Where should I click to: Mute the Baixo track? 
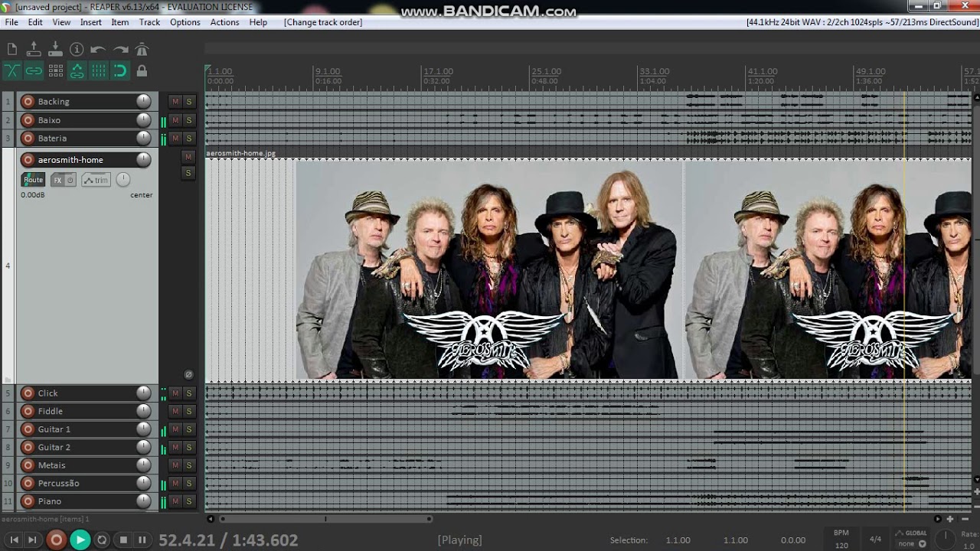coord(175,120)
